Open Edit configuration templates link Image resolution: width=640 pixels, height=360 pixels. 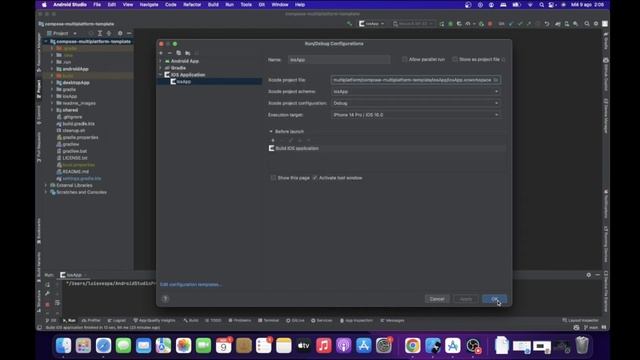pos(191,284)
